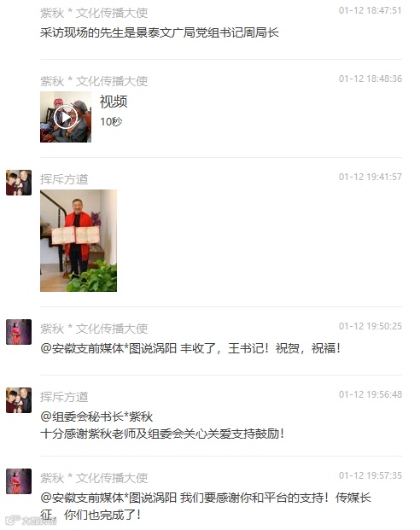
Task: Click the 紫秋 avatar at the 19:50:25 message
Action: pyautogui.click(x=19, y=332)
